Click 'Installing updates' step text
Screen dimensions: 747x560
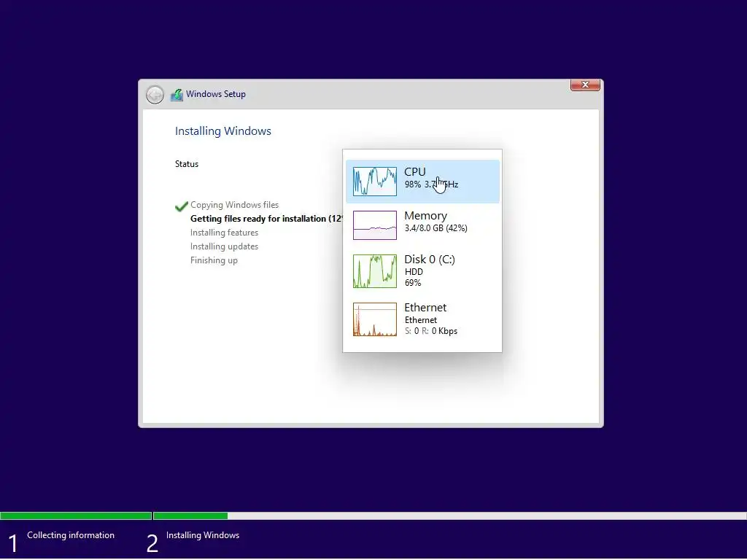coord(225,246)
